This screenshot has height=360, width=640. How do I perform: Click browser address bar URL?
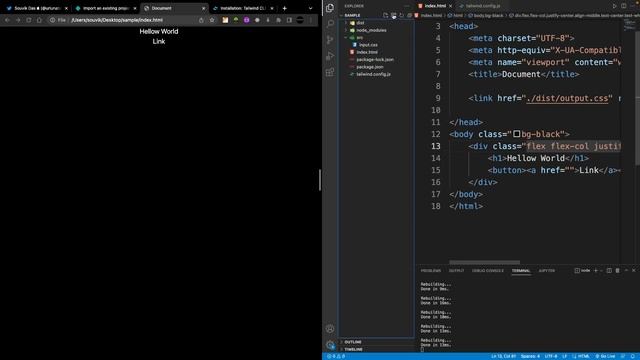coord(117,20)
